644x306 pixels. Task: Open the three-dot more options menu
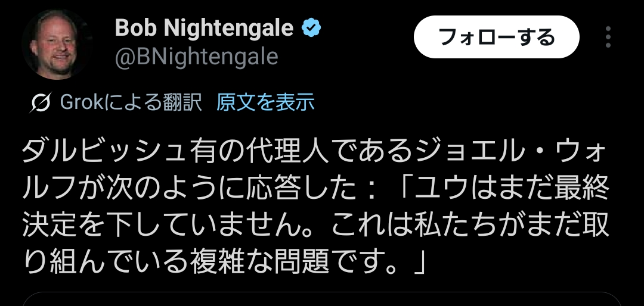coord(608,37)
